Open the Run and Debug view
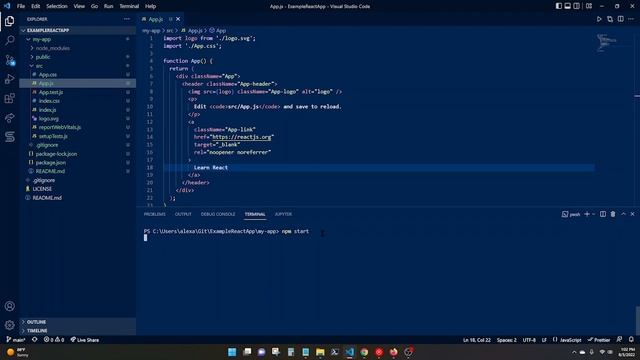 point(9,79)
